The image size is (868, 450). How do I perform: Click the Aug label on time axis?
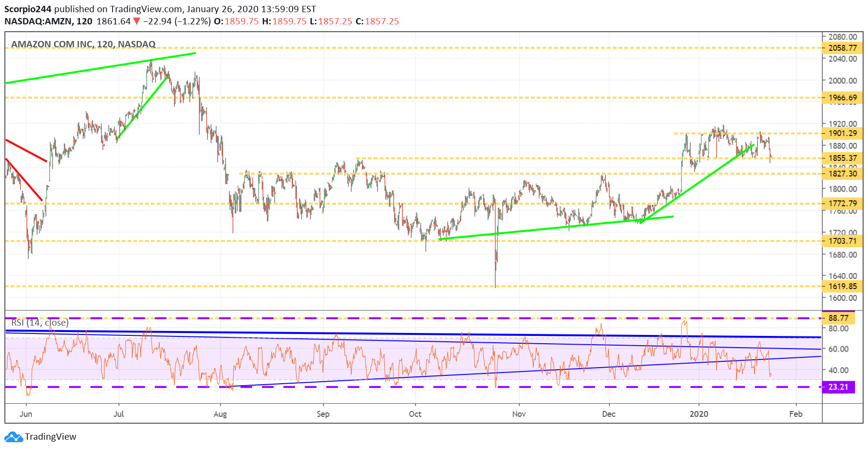(x=220, y=414)
